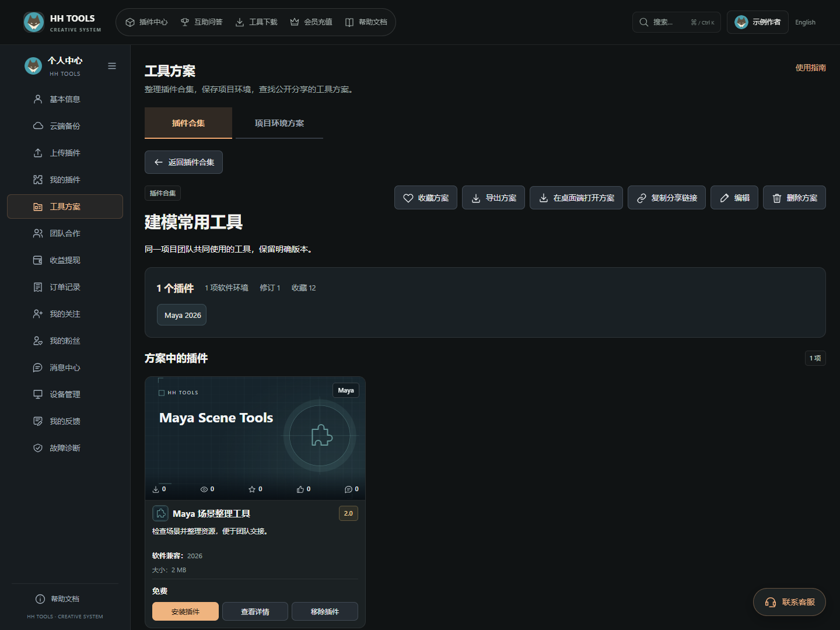This screenshot has height=630, width=840.
Task: Click the 团队合作 people icon
Action: tap(38, 233)
